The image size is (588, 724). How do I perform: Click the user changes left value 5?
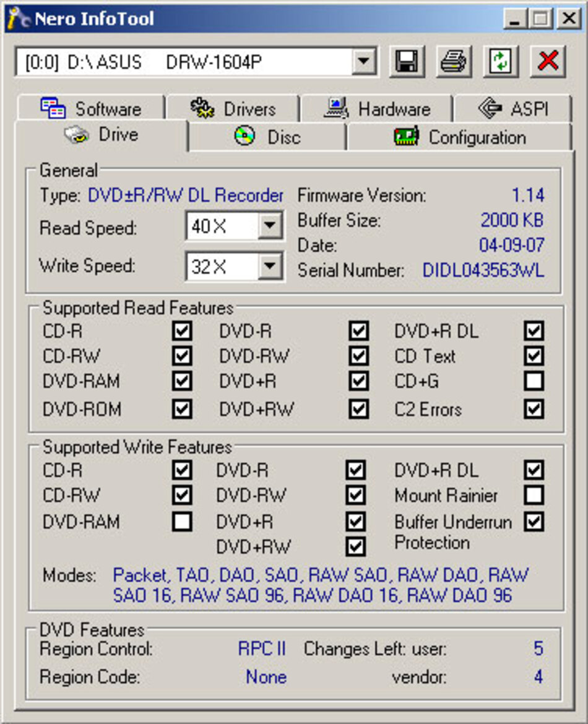[x=538, y=649]
